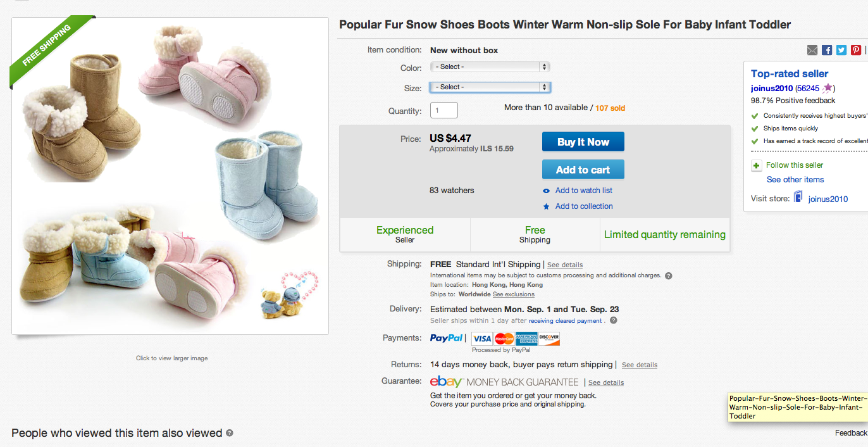Click the plus icon to follow seller

click(756, 166)
